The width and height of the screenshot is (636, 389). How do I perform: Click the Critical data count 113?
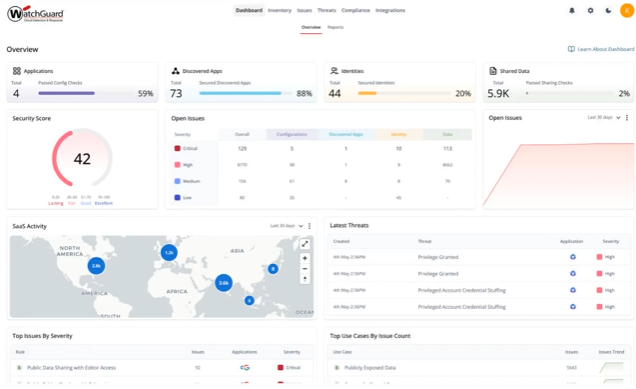click(x=447, y=148)
